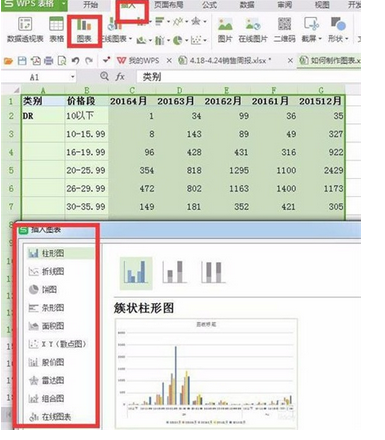The image size is (385, 440).
Task: Select the bar chart mini icon in ribbon
Action: [160, 22]
